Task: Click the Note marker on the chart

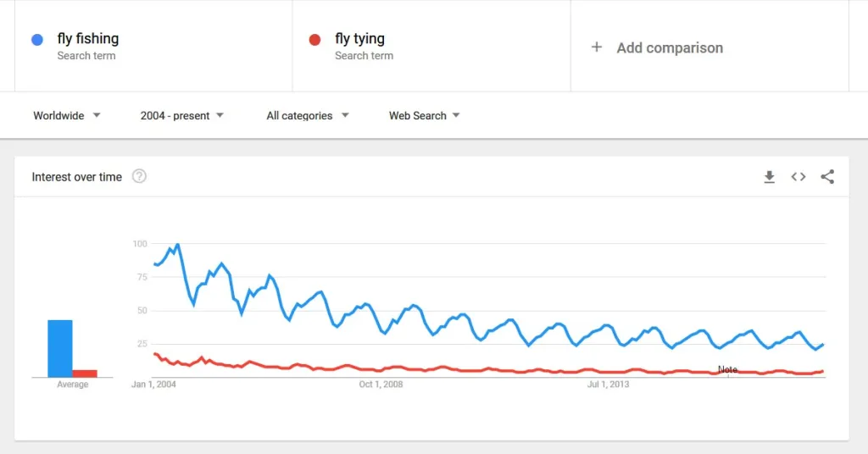Action: click(727, 369)
